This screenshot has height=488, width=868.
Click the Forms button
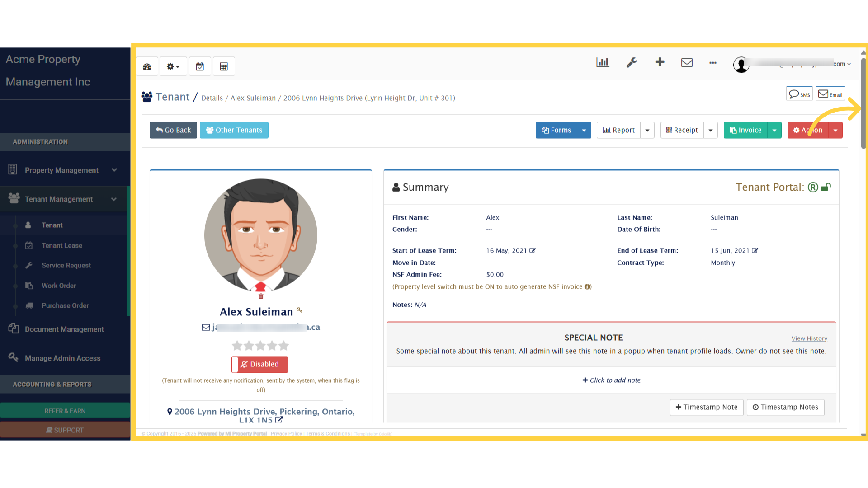[557, 130]
